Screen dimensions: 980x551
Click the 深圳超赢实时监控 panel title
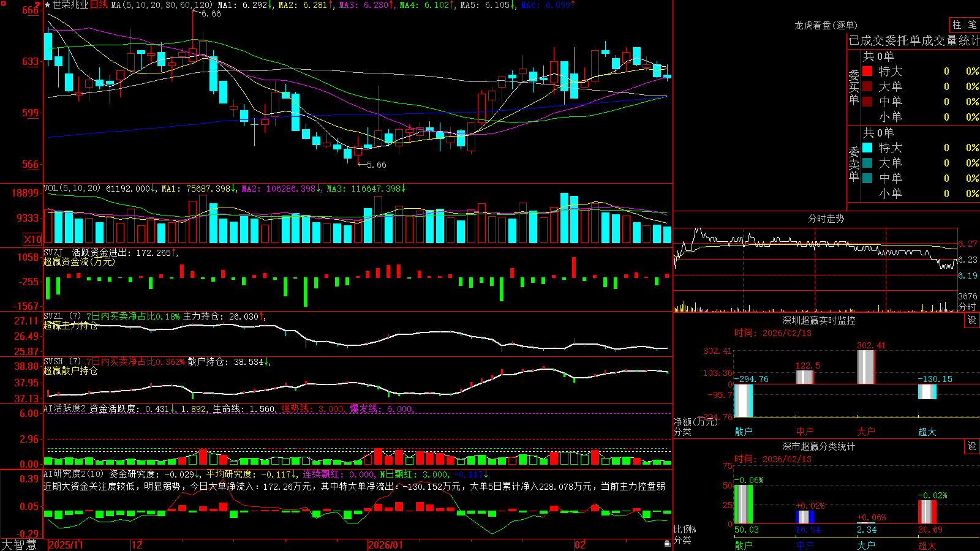coord(819,320)
